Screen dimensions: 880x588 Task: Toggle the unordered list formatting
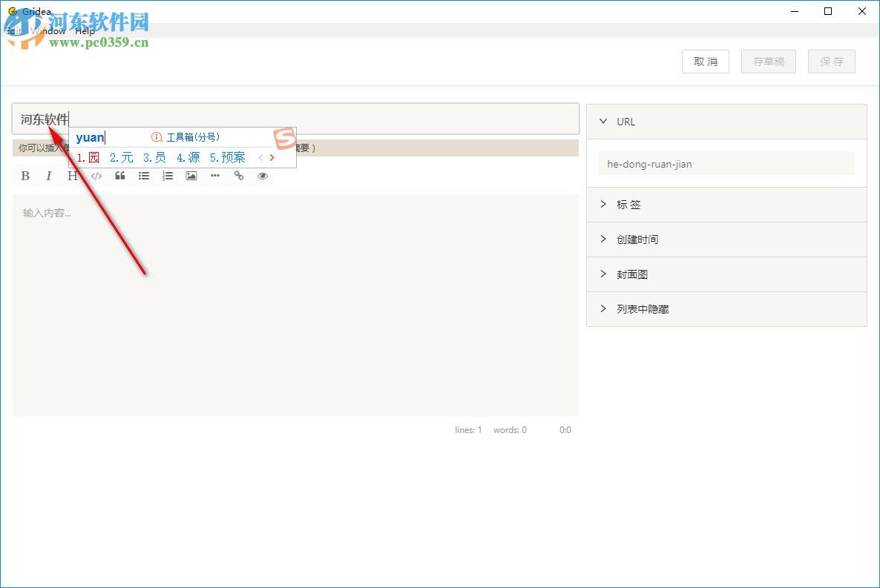pyautogui.click(x=143, y=176)
